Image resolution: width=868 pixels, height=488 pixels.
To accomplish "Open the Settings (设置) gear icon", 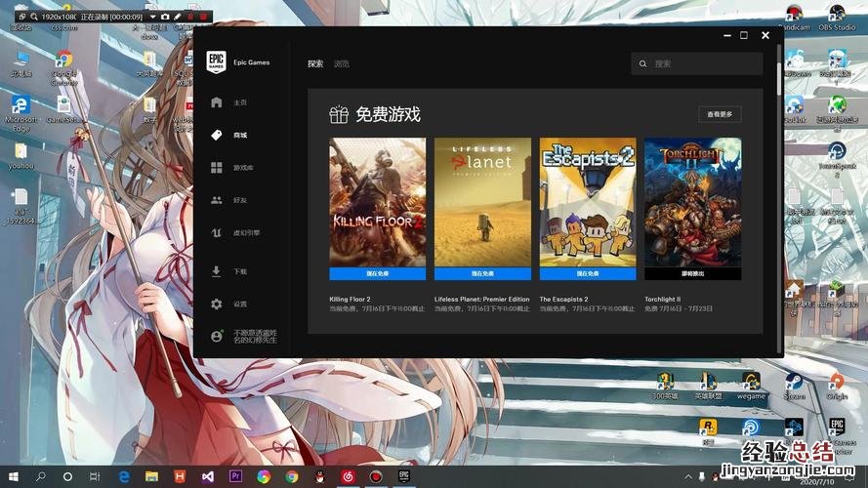I will 217,304.
